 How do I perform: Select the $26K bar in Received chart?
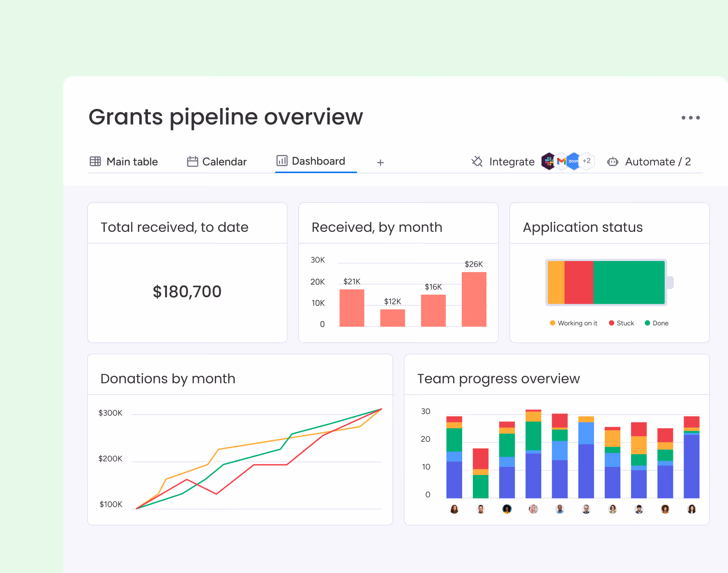(x=474, y=299)
